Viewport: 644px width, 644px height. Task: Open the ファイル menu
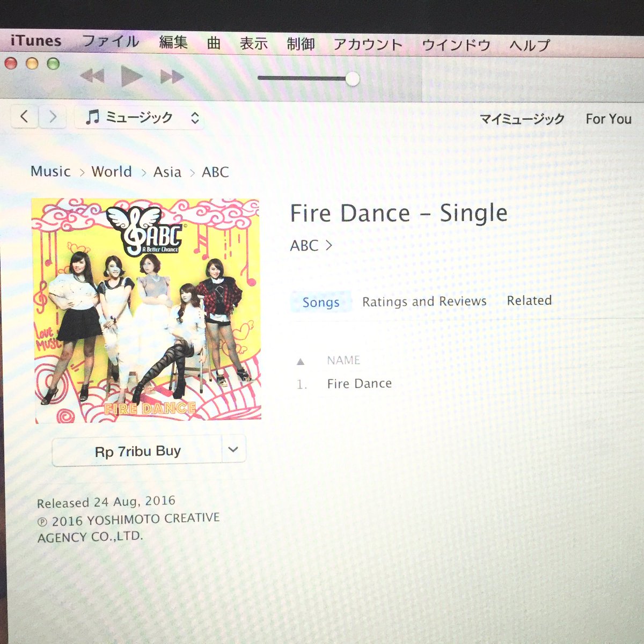pos(111,41)
